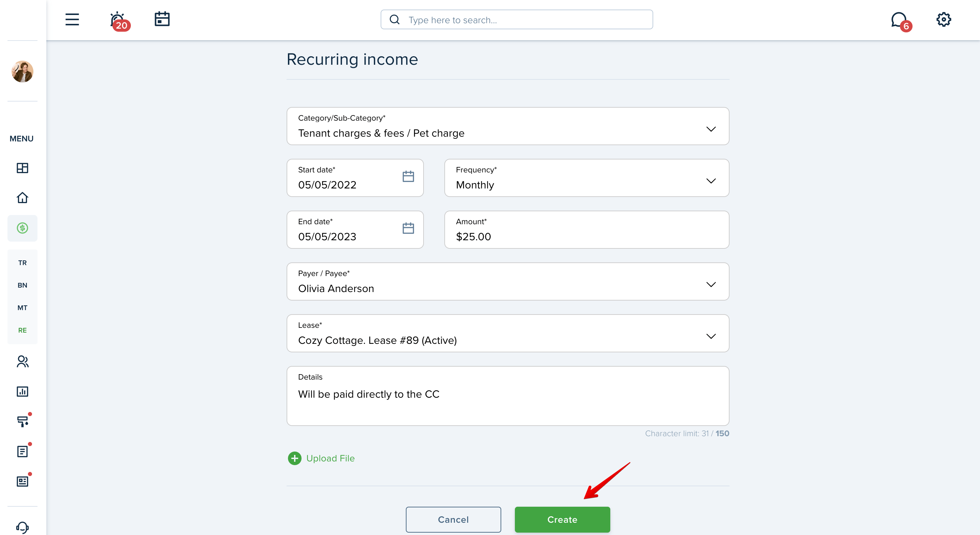Open the contacts people icon in sidebar
Image resolution: width=980 pixels, height=535 pixels.
22,362
